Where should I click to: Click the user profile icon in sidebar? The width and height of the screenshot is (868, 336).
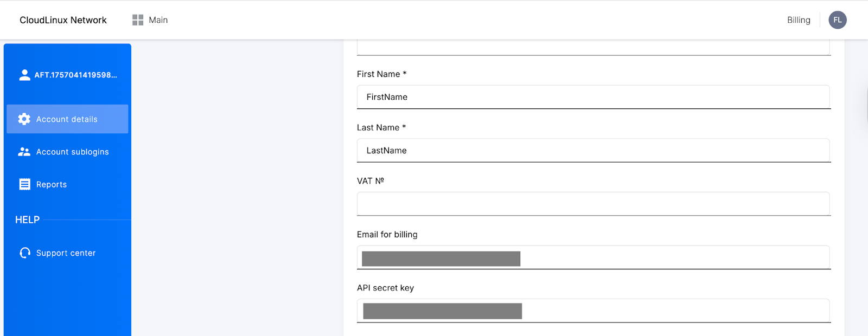coord(24,75)
